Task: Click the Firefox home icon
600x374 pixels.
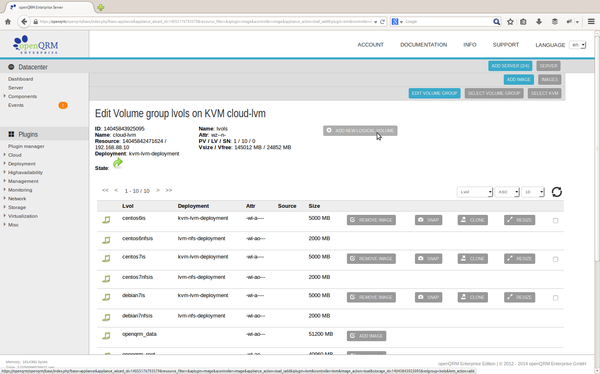Action: 8,22
